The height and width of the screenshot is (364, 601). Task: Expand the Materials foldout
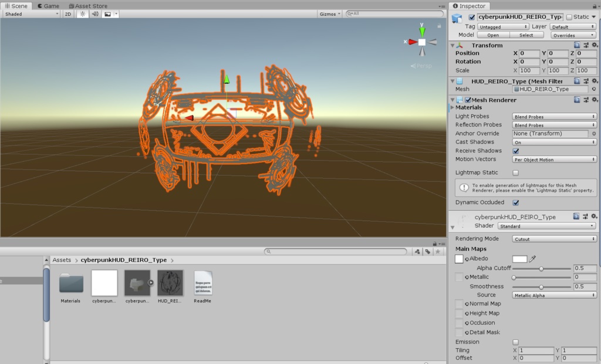452,108
